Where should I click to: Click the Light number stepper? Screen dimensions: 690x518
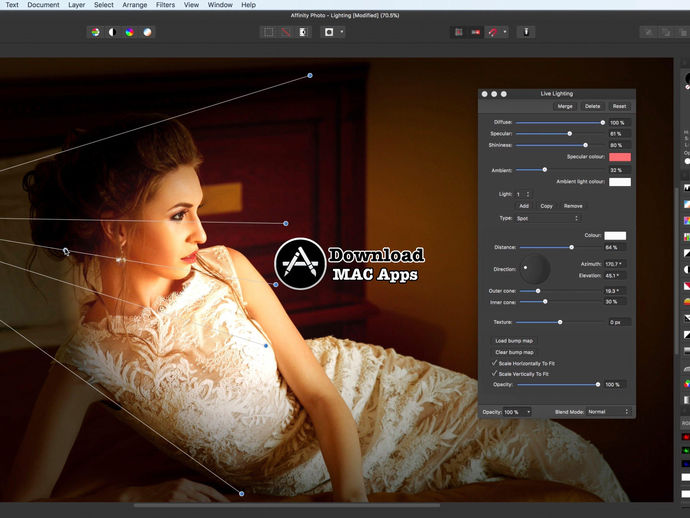[x=528, y=193]
